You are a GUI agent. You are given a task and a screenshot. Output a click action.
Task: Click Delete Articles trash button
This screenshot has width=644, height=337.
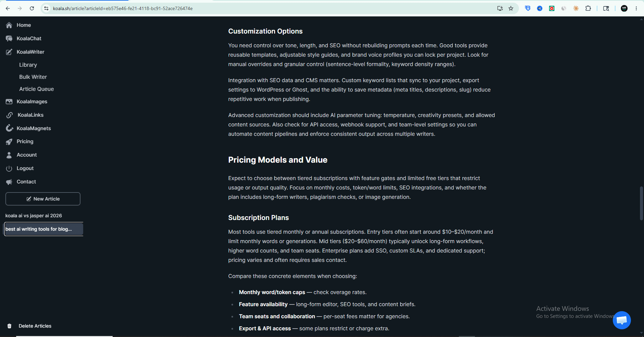pyautogui.click(x=30, y=326)
